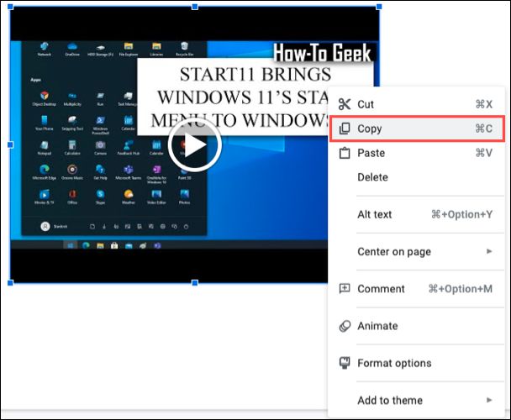Click the OneDrive icon in video thumbnail
Viewport: 511px width, 420px height.
72,46
